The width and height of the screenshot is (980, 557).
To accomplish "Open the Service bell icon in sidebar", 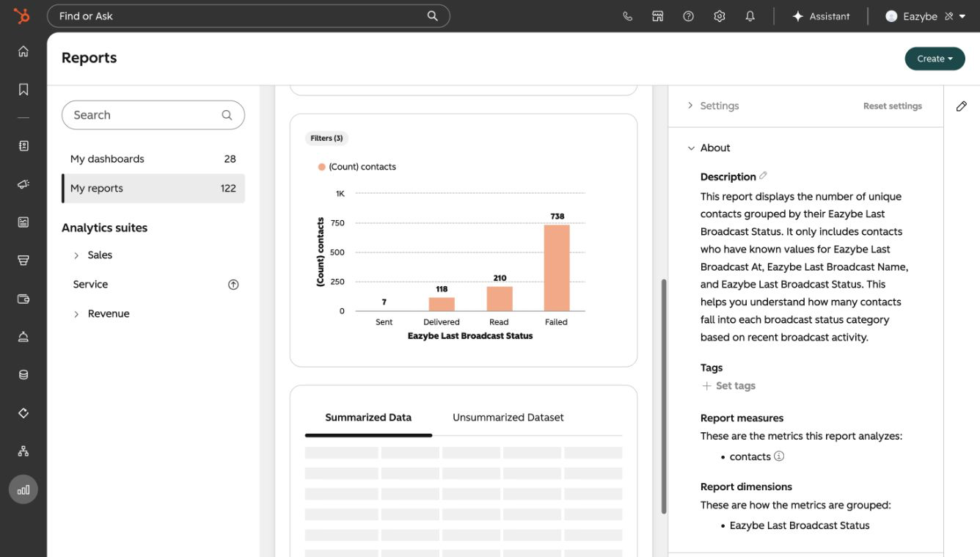I will pos(23,337).
